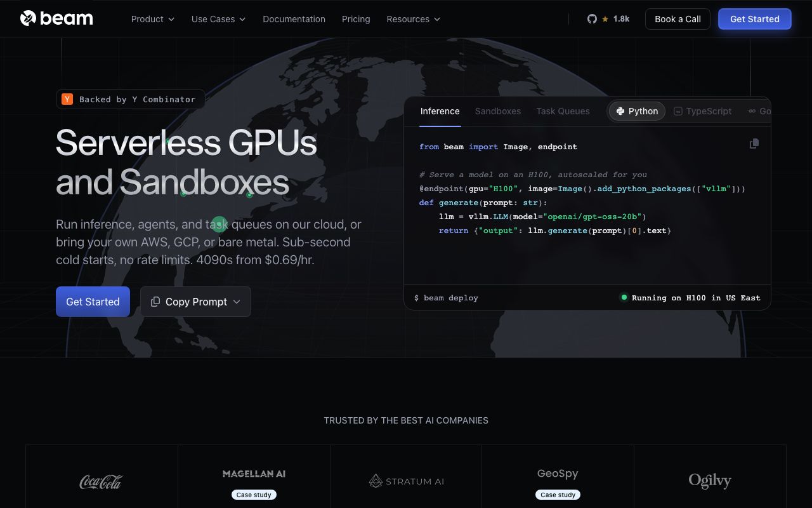Open the Documentation page

[x=294, y=19]
